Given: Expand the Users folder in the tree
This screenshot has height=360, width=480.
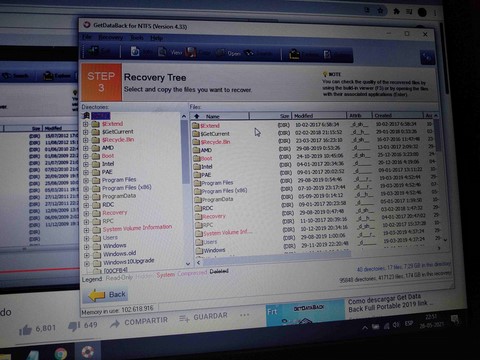Looking at the screenshot, I should coord(86,238).
